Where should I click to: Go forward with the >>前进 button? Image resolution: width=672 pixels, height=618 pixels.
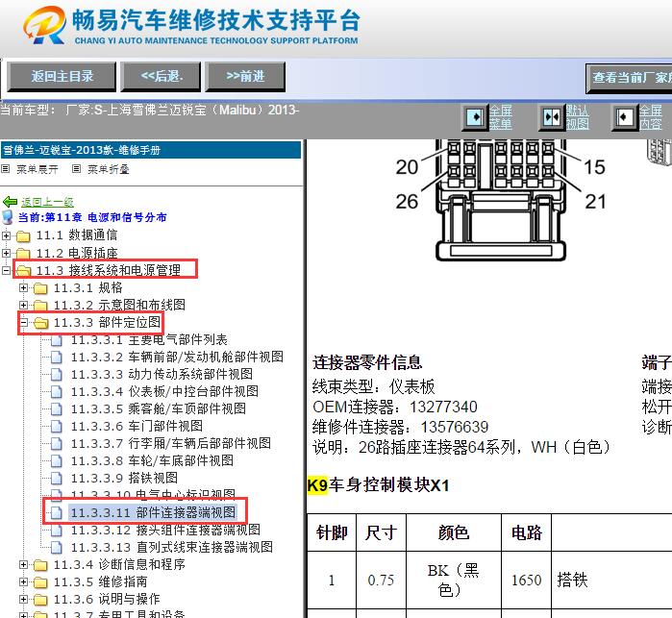coord(245,77)
